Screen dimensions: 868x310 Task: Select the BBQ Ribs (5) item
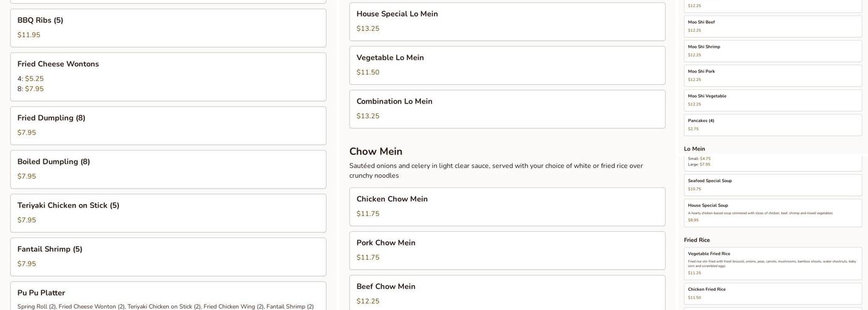point(168,28)
